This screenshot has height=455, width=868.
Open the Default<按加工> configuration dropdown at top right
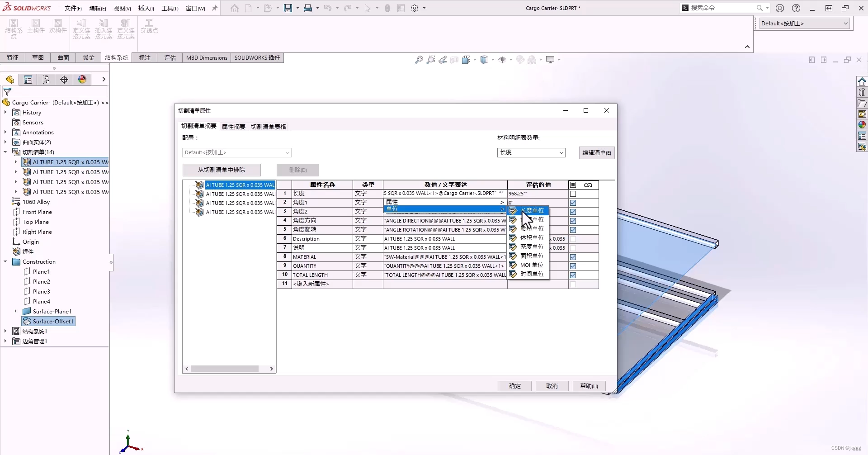click(x=804, y=24)
